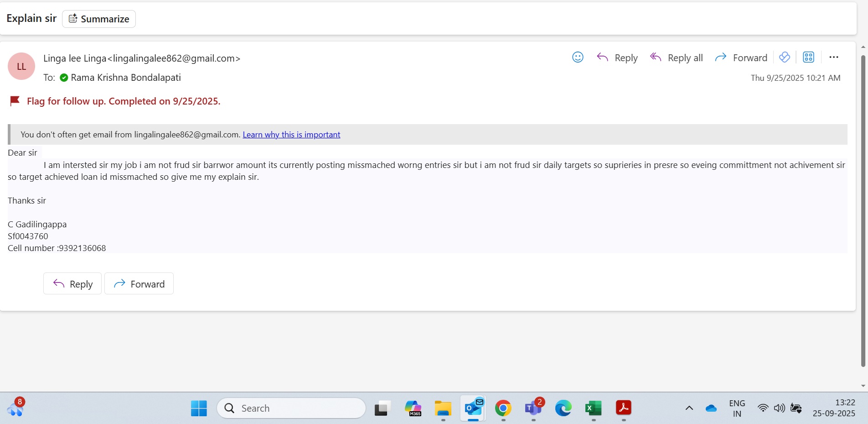The image size is (868, 424).
Task: Open Google Chrome from the taskbar
Action: pyautogui.click(x=503, y=408)
